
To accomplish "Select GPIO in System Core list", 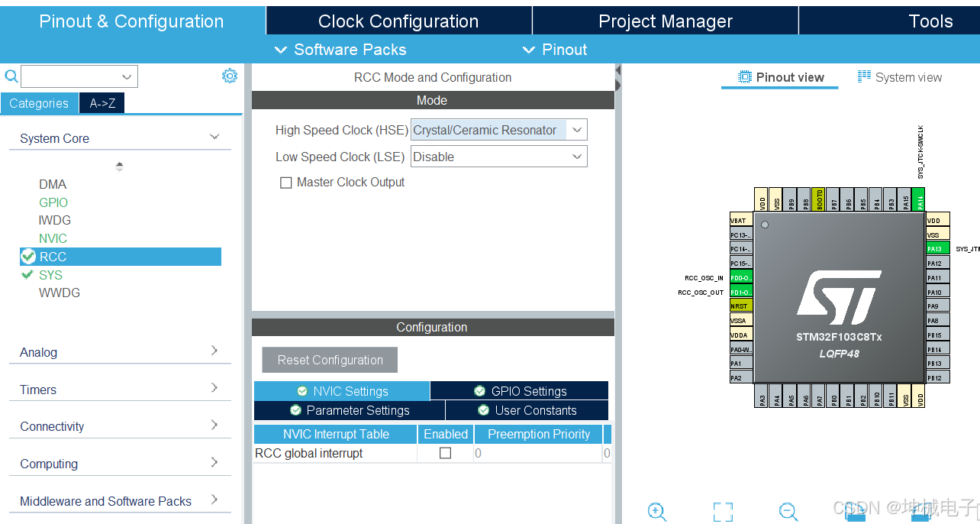I will [53, 202].
